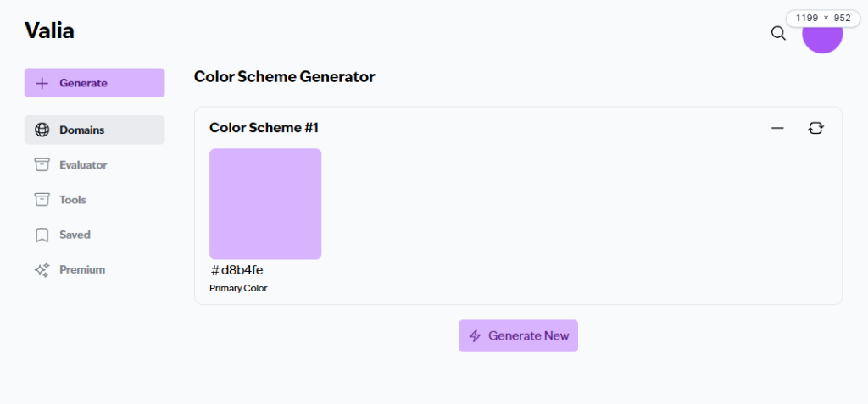Go to the Evaluator section
The image size is (868, 404).
pos(83,165)
